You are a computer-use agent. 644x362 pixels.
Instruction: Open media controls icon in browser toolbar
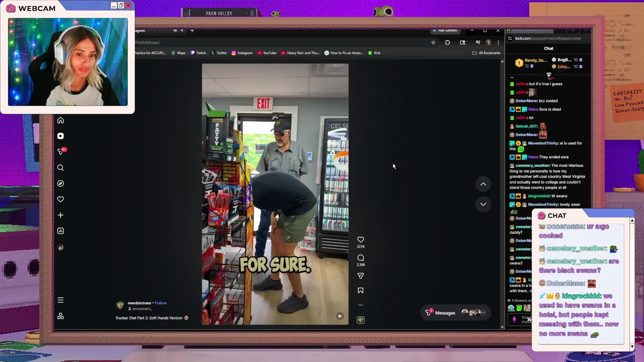pos(477,43)
